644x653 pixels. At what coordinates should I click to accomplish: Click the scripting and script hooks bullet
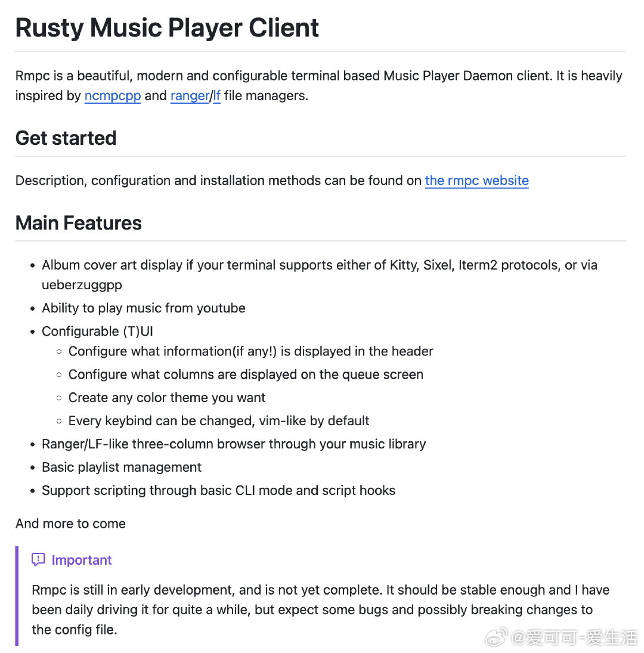tap(218, 491)
